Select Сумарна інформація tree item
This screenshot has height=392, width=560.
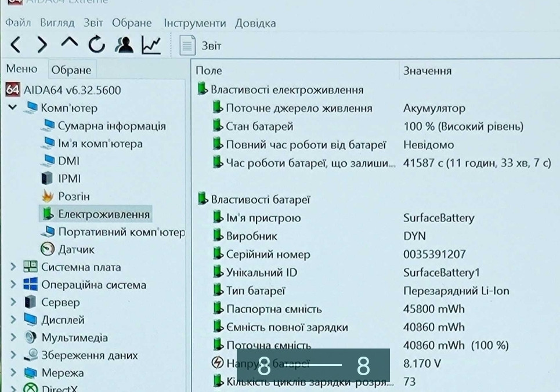(111, 126)
